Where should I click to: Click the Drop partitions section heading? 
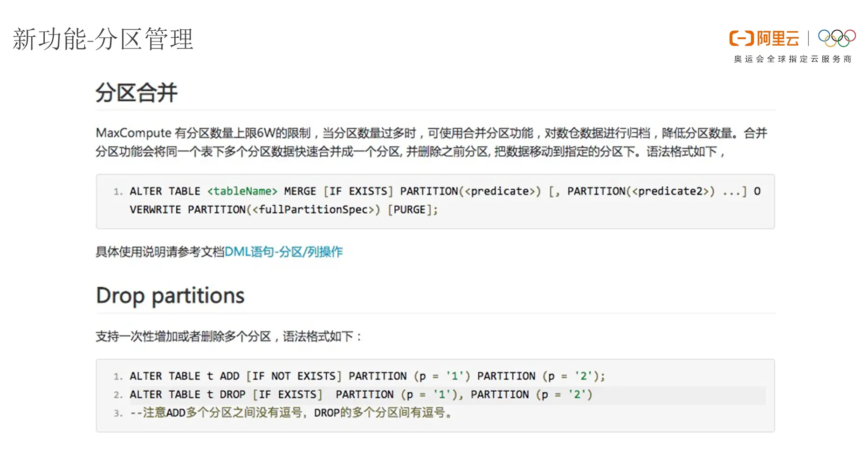coord(170,296)
